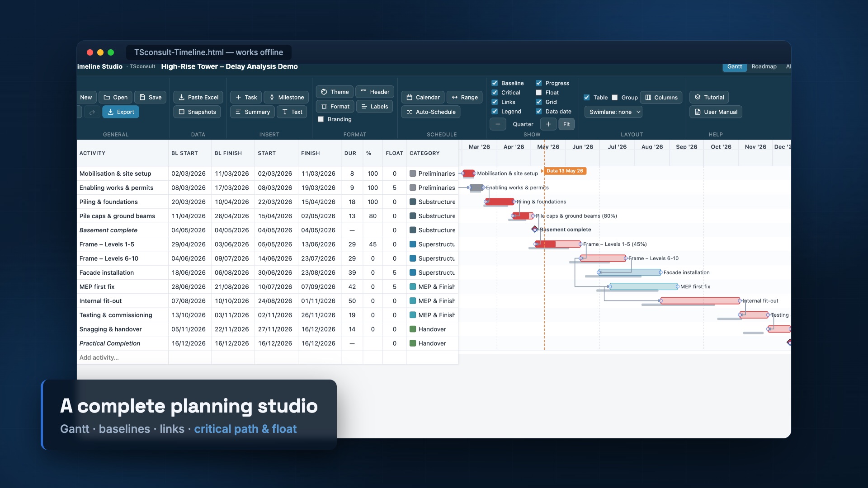Viewport: 868px width, 488px height.
Task: Select the Internal fit-out Gantt bar
Action: 700,300
